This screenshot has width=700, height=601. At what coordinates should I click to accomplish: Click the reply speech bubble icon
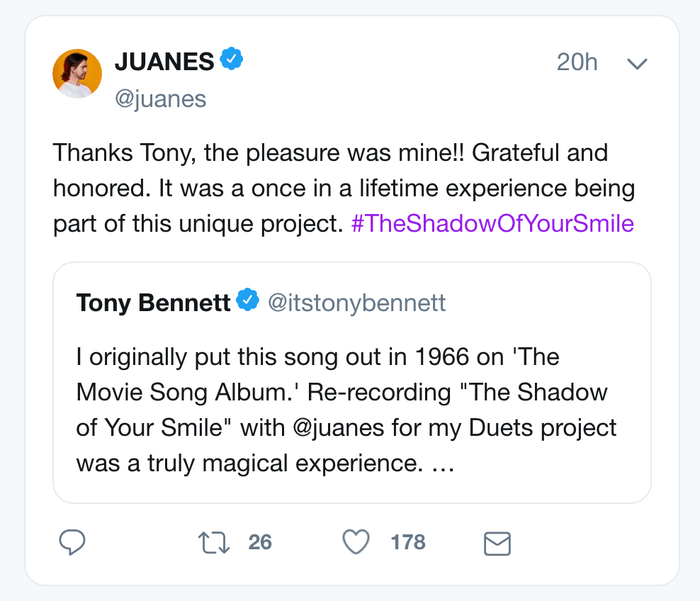pos(72,543)
